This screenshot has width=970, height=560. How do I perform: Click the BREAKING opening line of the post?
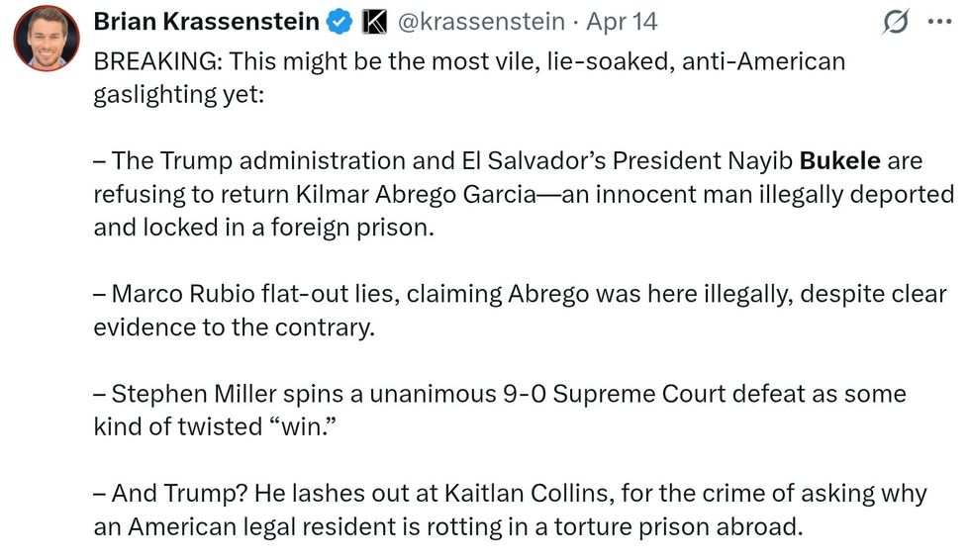(469, 61)
